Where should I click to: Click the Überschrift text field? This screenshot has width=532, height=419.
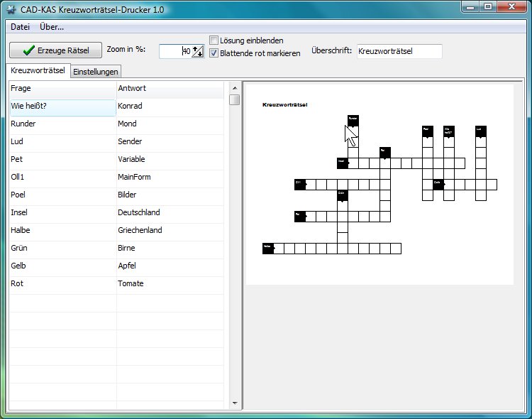point(399,51)
